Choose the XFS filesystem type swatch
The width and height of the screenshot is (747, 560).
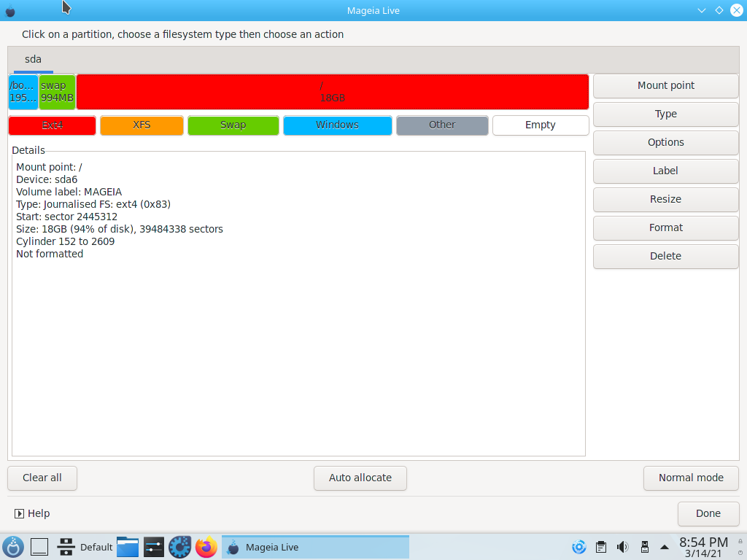pos(142,125)
